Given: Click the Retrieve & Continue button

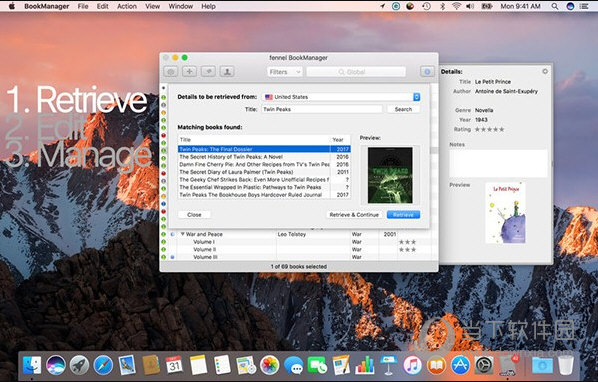Looking at the screenshot, I should (x=354, y=215).
